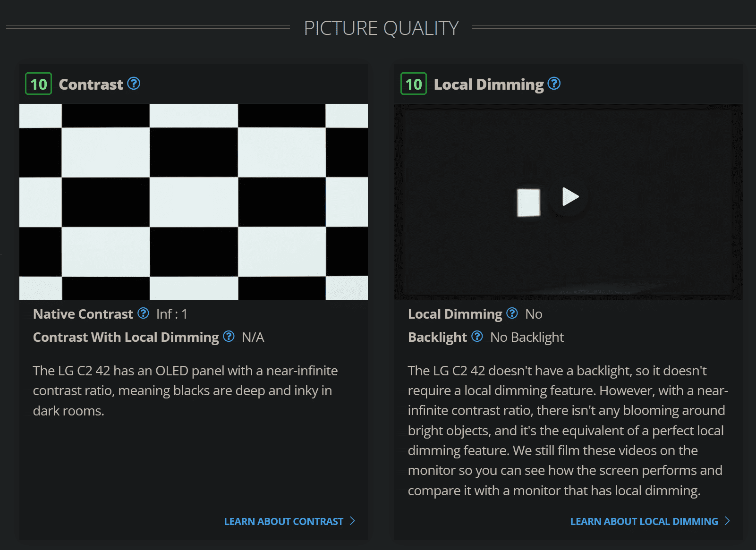Select the Contrast section title
This screenshot has width=756, height=550.
tap(91, 85)
